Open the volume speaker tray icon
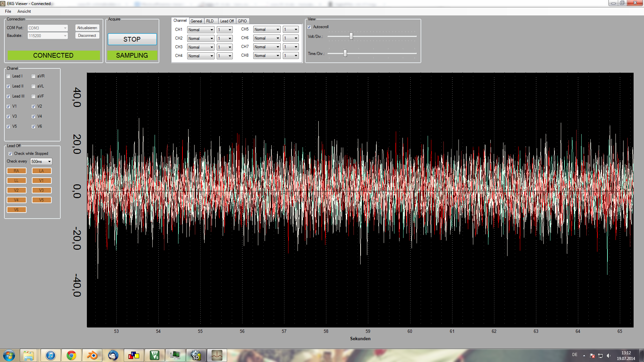Viewport: 644px width, 362px height. [608, 356]
